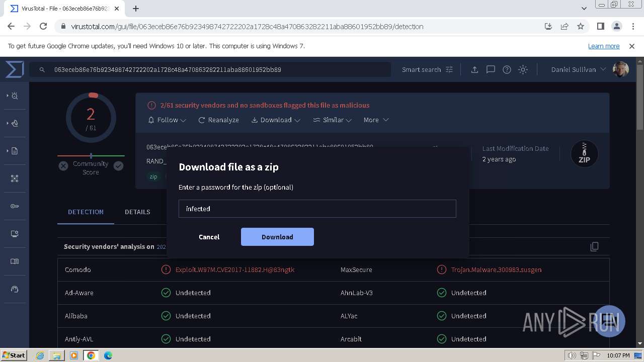Open the monitor sidebar icon
The width and height of the screenshot is (644, 362).
click(x=15, y=234)
